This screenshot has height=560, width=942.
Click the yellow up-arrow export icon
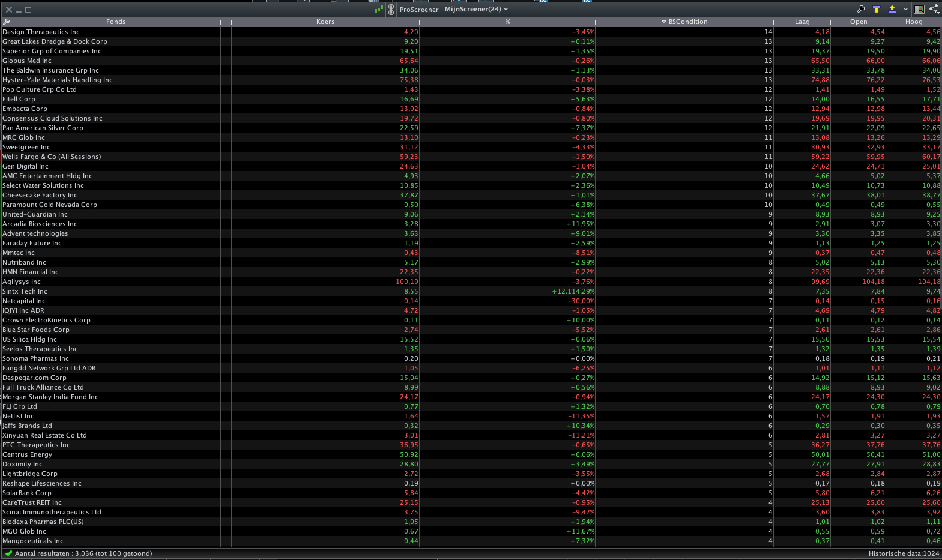click(x=892, y=9)
